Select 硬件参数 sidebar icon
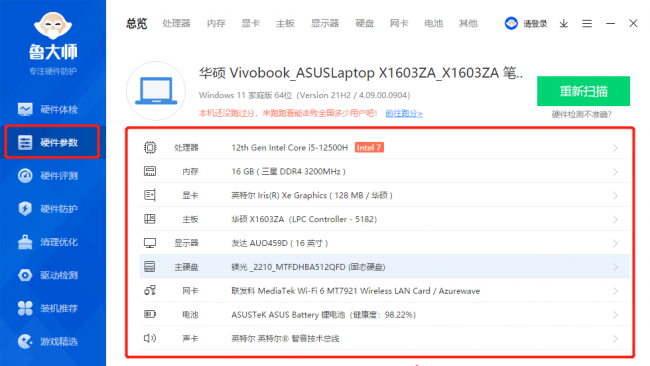Image resolution: width=650 pixels, height=366 pixels. 25,143
